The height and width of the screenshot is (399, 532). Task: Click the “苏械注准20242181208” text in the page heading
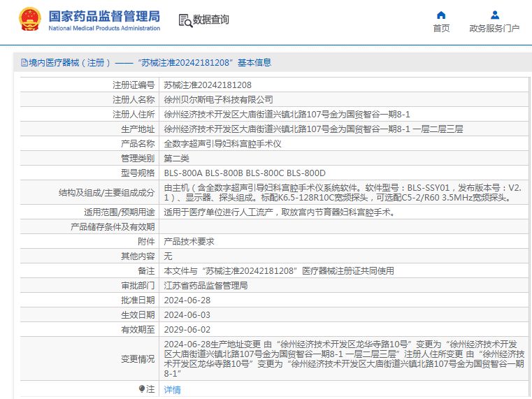point(185,63)
